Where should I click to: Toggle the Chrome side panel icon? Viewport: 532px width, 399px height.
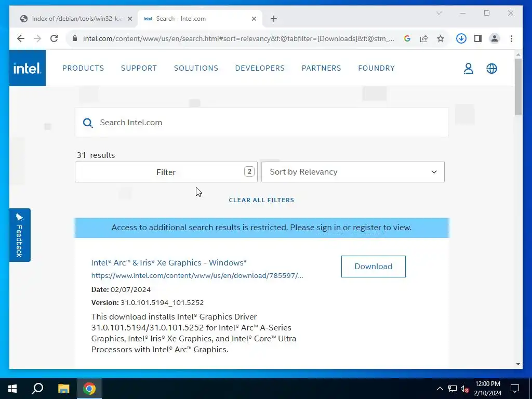[478, 38]
